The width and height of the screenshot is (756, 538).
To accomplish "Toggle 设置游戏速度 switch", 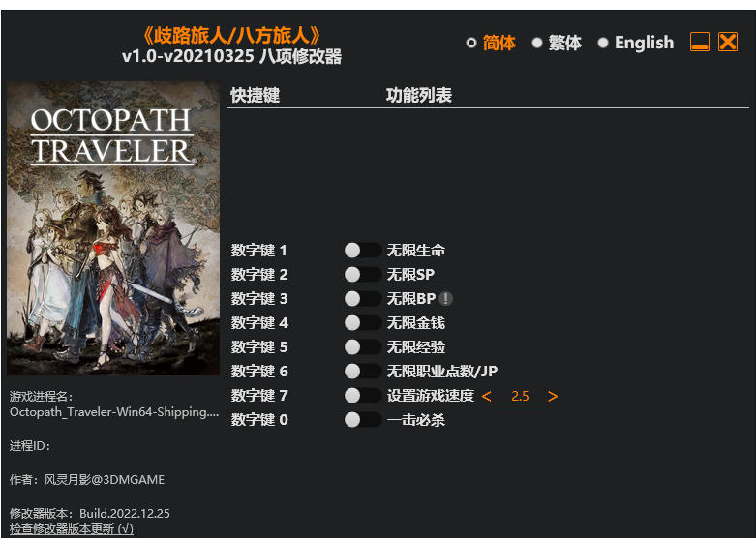I will pos(363,396).
